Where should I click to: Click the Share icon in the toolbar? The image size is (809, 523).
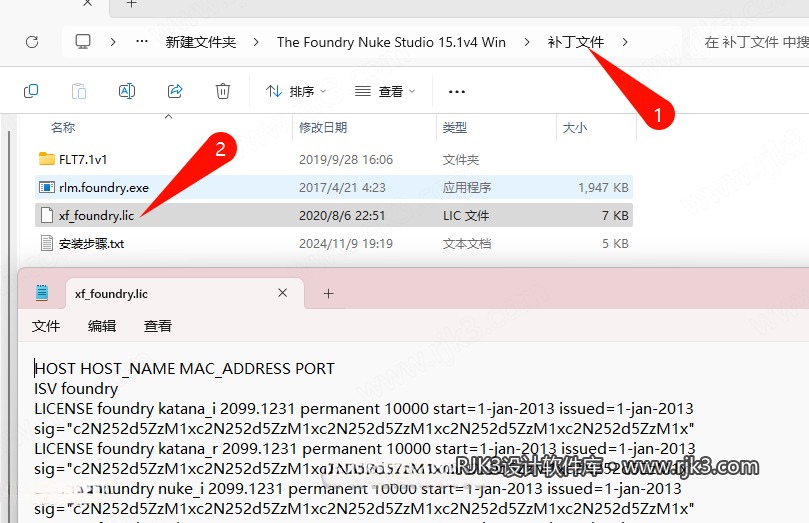tap(175, 91)
